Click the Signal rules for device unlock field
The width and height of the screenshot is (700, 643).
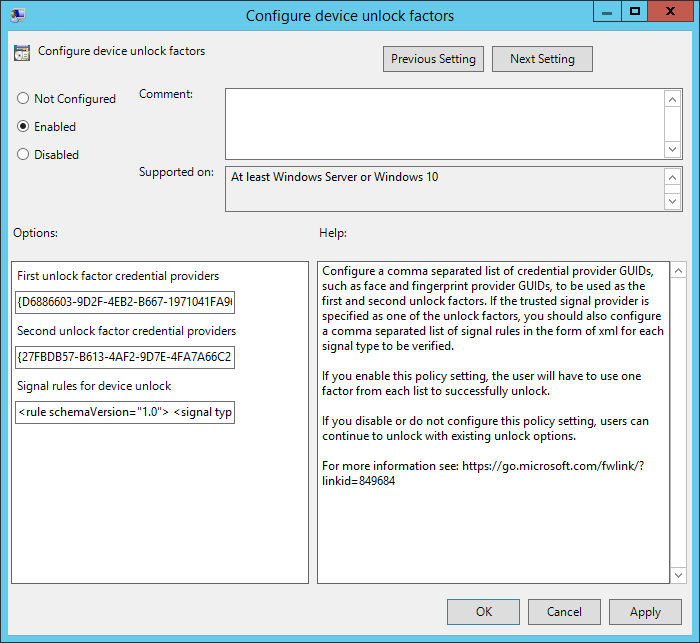[x=125, y=412]
